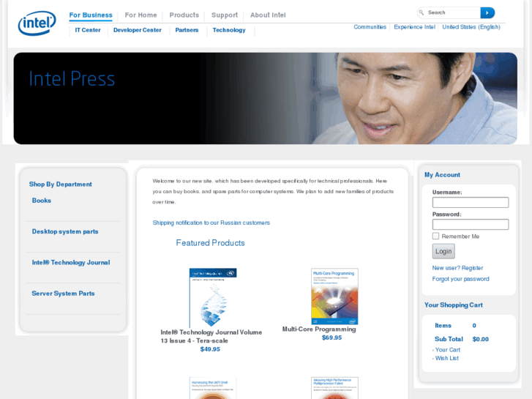532x399 pixels.
Task: Open the Harnessing the UEFI Shell cover
Action: coord(213,388)
